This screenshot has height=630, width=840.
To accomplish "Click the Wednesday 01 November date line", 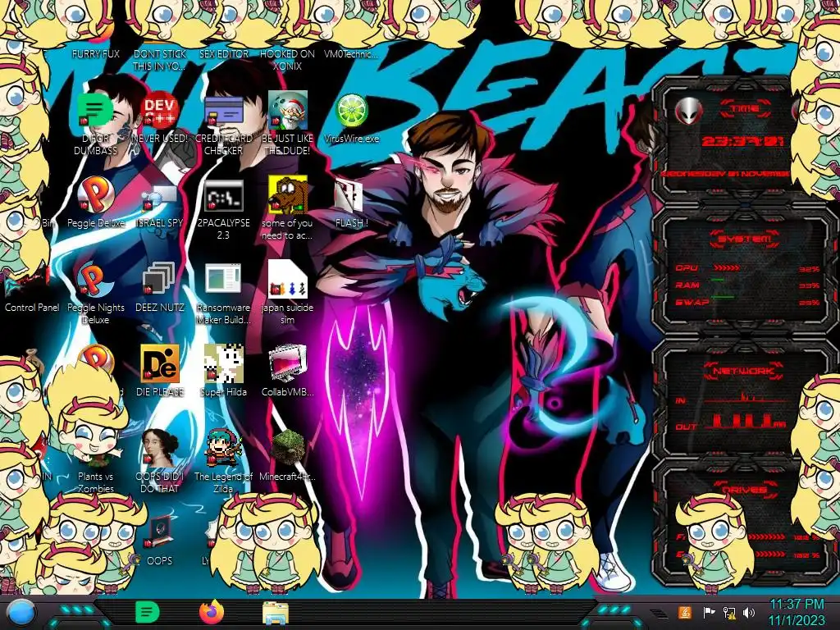I will [x=725, y=174].
